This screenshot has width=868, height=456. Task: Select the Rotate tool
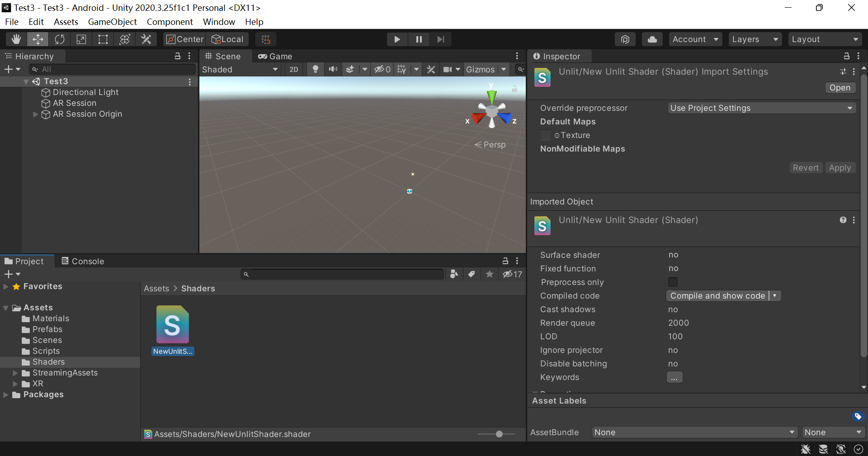[x=60, y=39]
